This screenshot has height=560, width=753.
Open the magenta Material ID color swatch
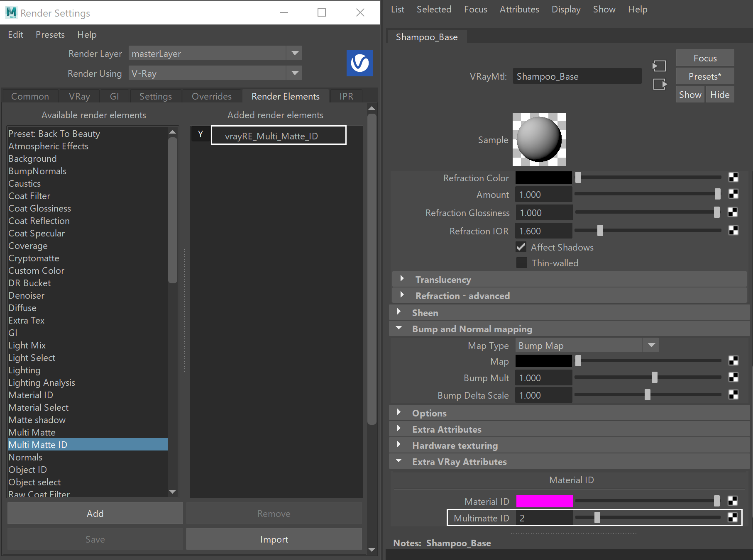pos(544,502)
